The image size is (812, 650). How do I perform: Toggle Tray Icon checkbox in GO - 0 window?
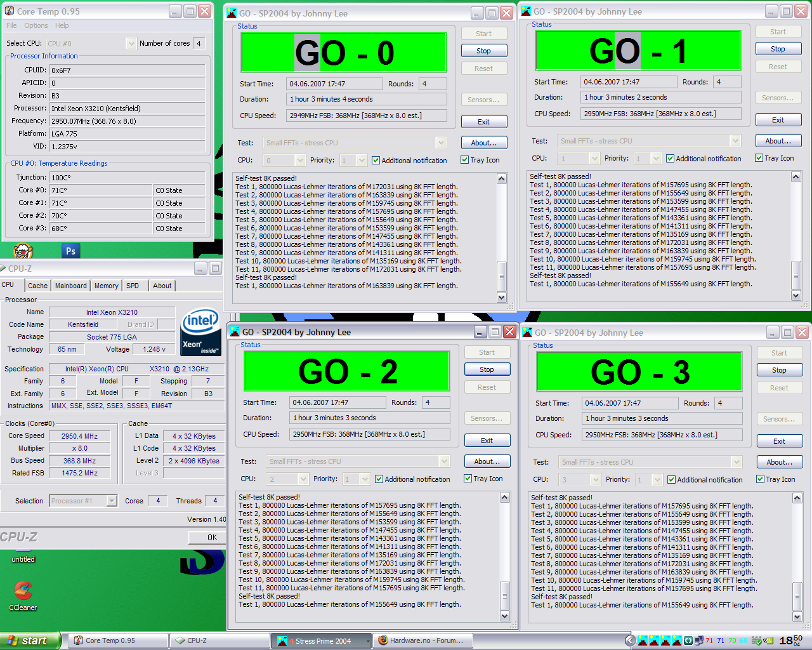point(480,160)
